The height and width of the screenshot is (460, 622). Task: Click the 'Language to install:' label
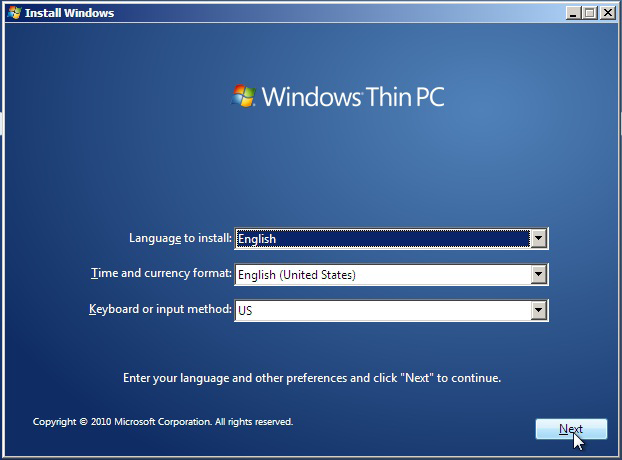[x=180, y=238]
